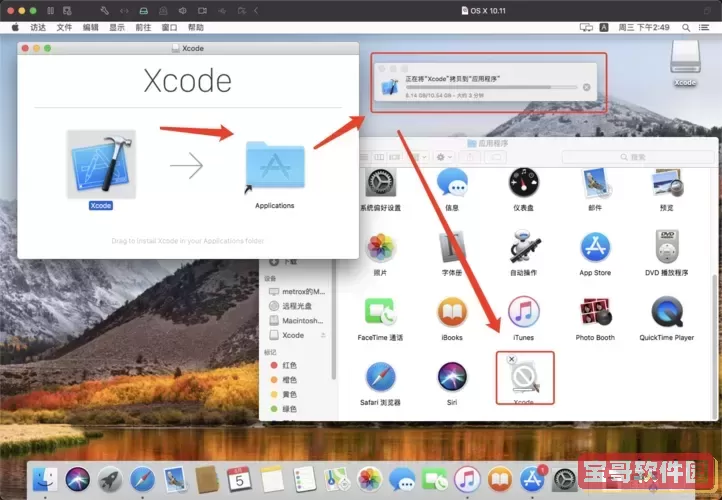Eject the Xcode volume in Finder sidebar
The image size is (722, 500).
click(323, 335)
